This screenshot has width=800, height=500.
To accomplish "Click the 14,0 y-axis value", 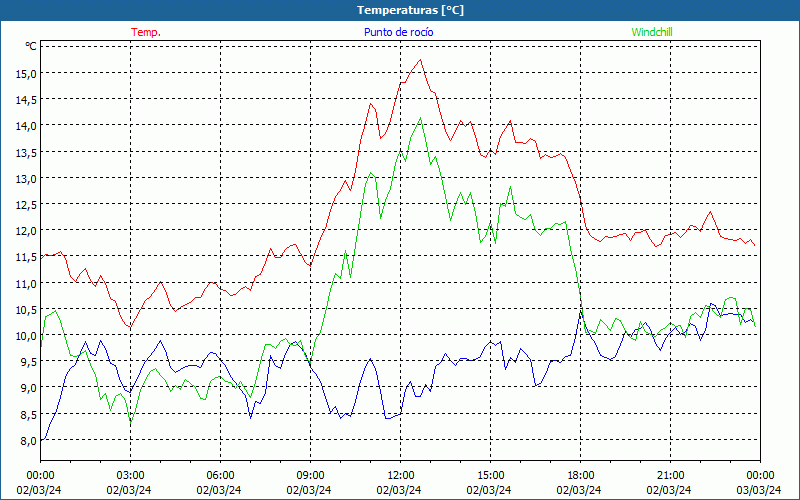I will click(26, 126).
